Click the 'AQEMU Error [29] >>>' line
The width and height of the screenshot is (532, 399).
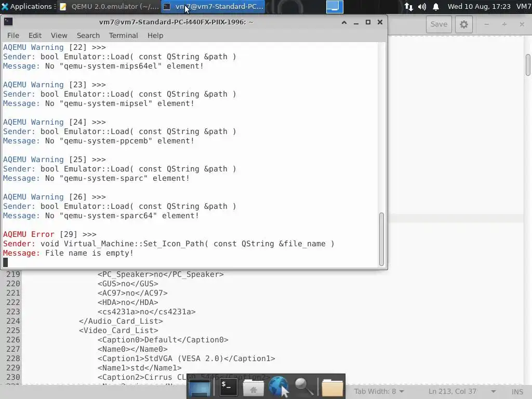pos(49,234)
